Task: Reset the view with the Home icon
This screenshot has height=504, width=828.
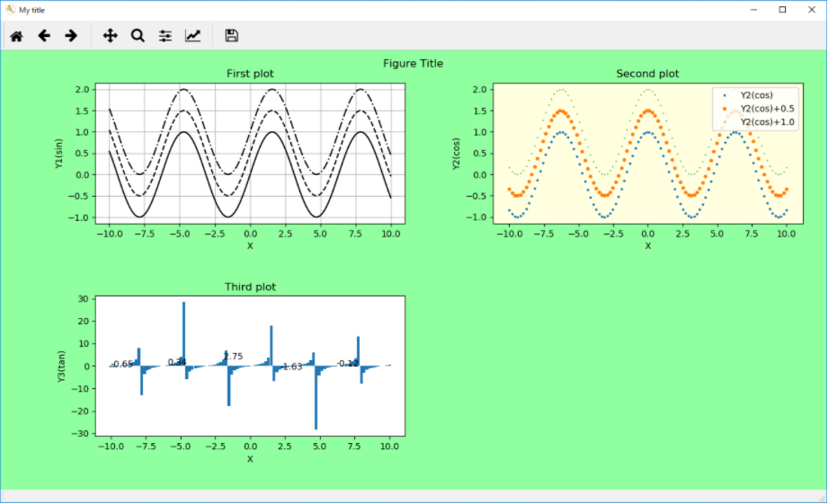Action: coord(16,36)
